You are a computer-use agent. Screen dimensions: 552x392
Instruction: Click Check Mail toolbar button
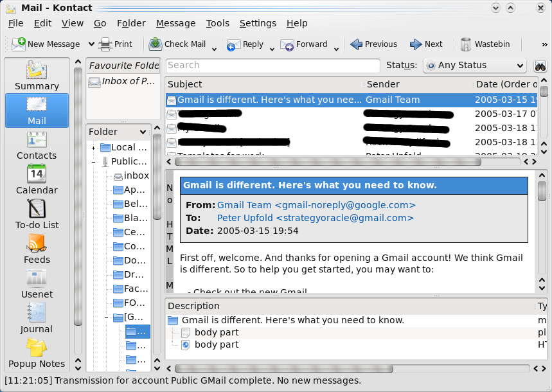(x=177, y=44)
